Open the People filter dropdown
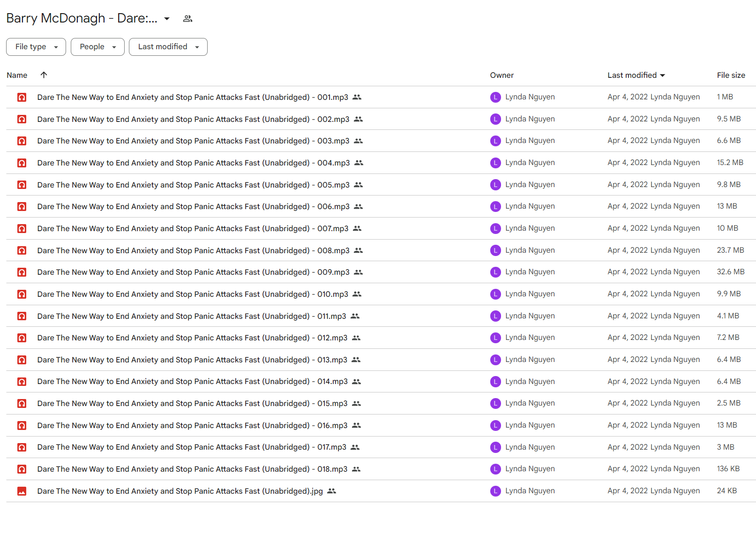 point(97,47)
